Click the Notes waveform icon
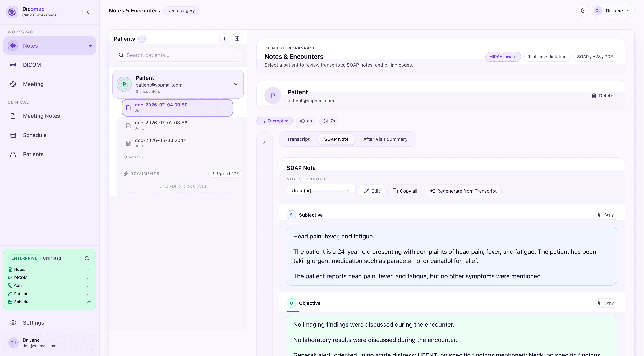 13,46
